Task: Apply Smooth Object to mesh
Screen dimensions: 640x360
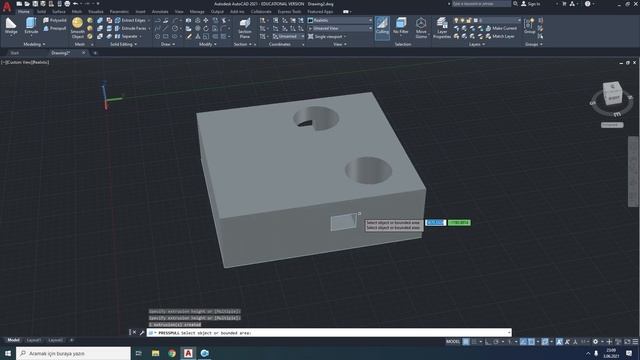Action: click(x=77, y=28)
